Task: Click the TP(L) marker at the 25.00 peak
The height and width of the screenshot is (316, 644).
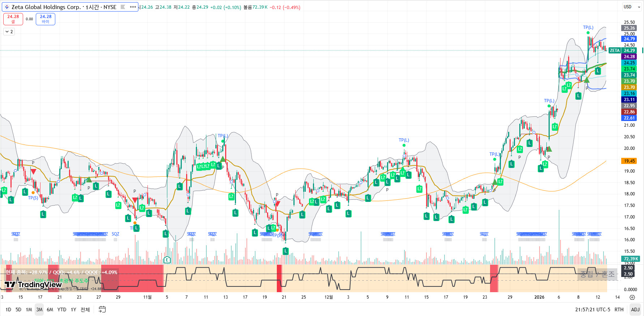Action: point(588,27)
